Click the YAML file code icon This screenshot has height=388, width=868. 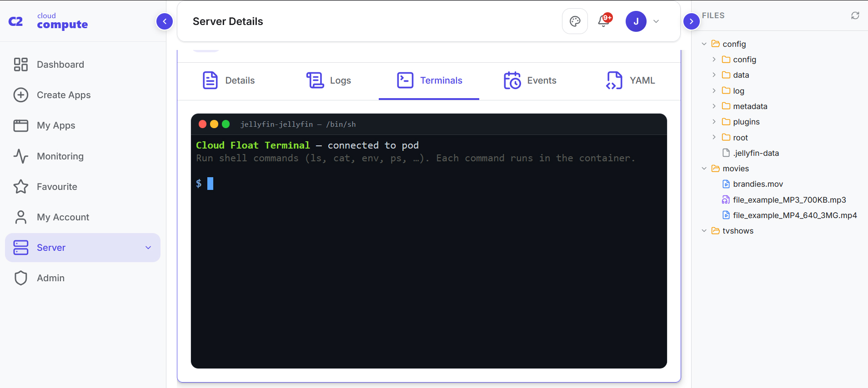coord(614,80)
